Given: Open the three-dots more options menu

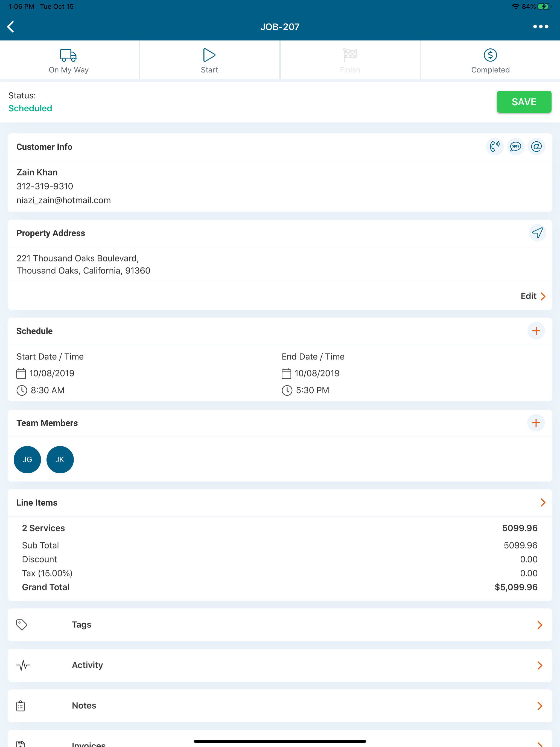Looking at the screenshot, I should click(x=540, y=27).
